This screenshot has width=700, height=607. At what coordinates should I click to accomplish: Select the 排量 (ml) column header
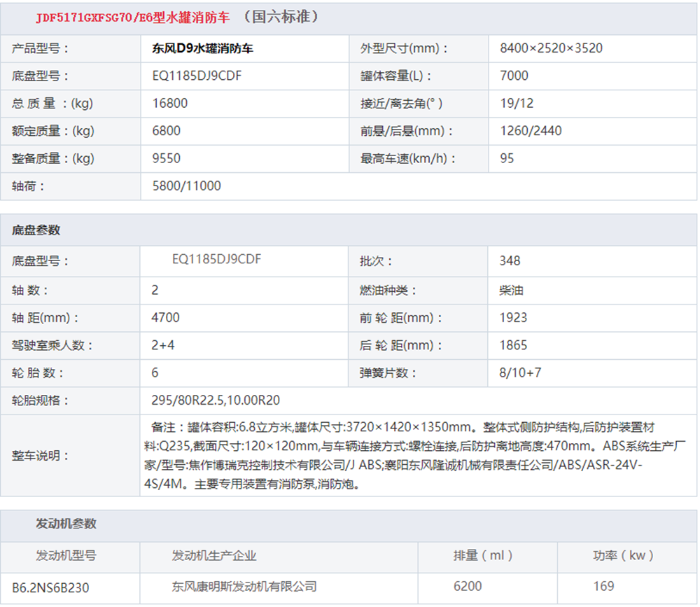click(x=482, y=556)
